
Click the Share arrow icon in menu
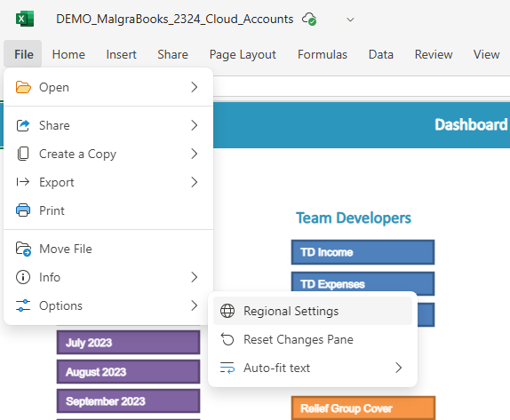click(23, 125)
